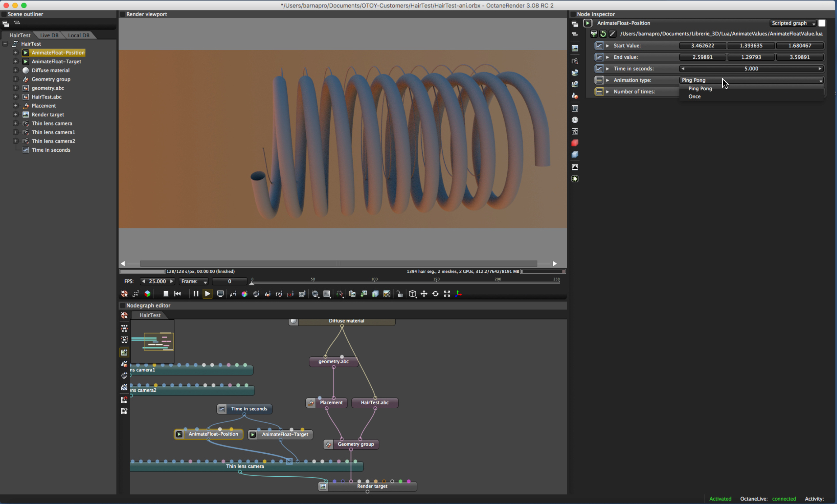Select the Render target node in nodegraph
837x504 pixels.
point(372,486)
